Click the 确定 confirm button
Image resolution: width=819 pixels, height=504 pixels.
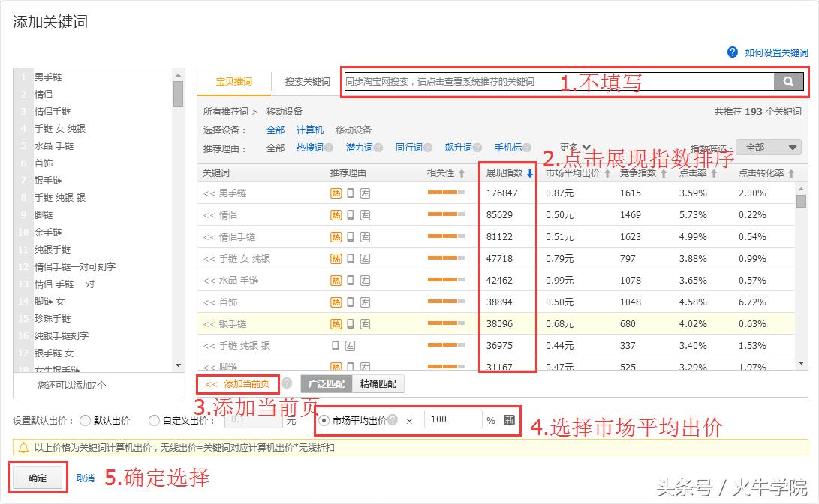tap(37, 477)
